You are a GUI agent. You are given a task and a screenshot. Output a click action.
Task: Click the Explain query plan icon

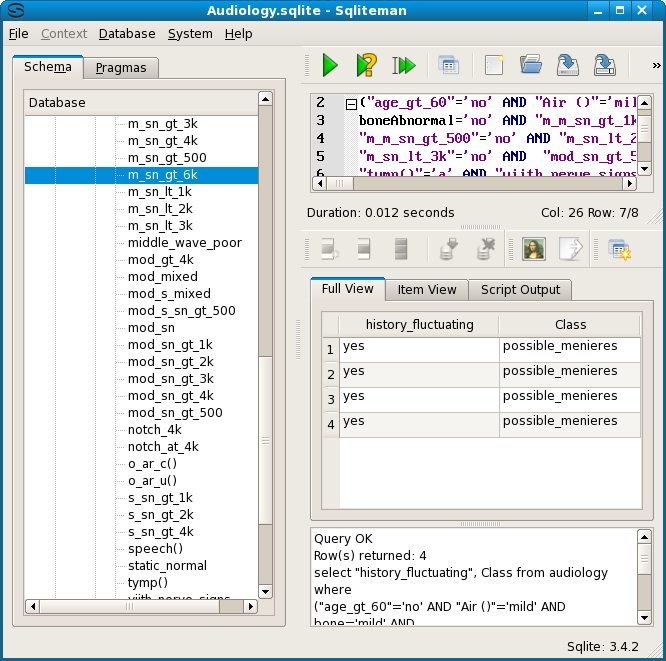[x=366, y=66]
